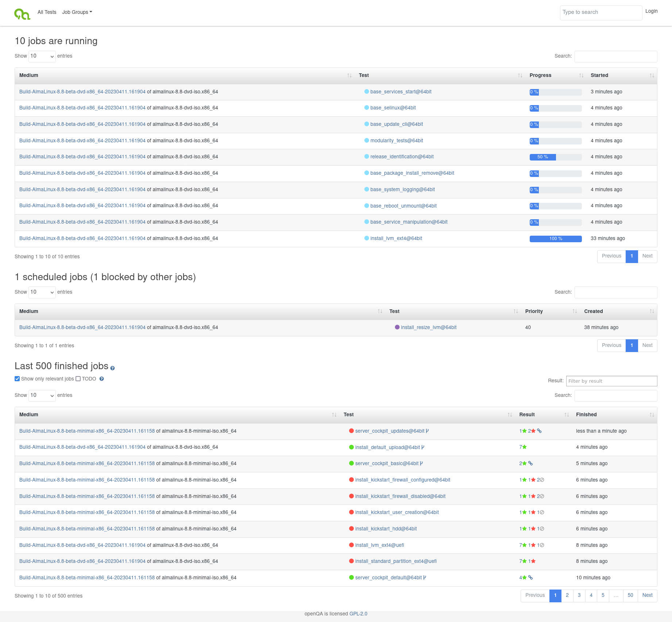This screenshot has height=622, width=672.
Task: Click link icon in server_cockpit_updates result
Action: pos(539,431)
